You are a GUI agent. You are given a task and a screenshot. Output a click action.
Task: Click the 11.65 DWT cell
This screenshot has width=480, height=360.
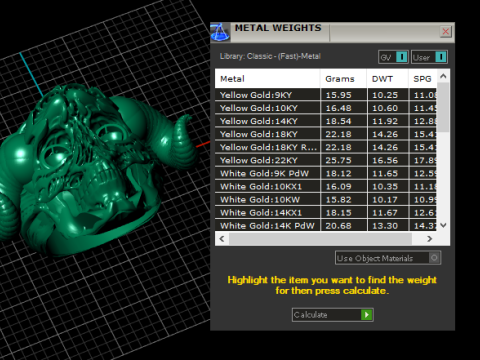point(388,173)
